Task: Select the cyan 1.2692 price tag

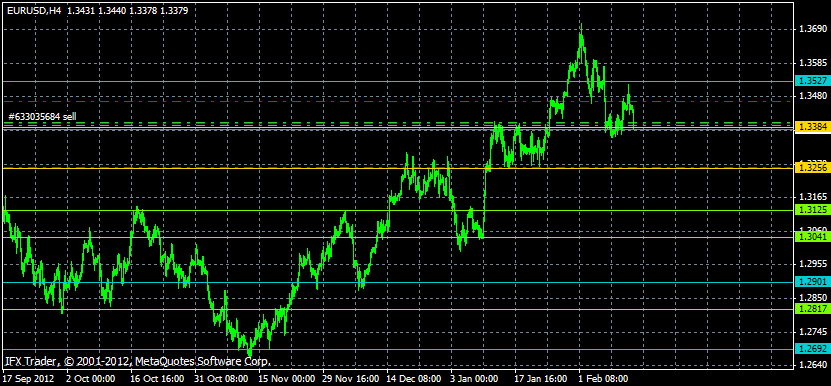Action: coord(812,349)
